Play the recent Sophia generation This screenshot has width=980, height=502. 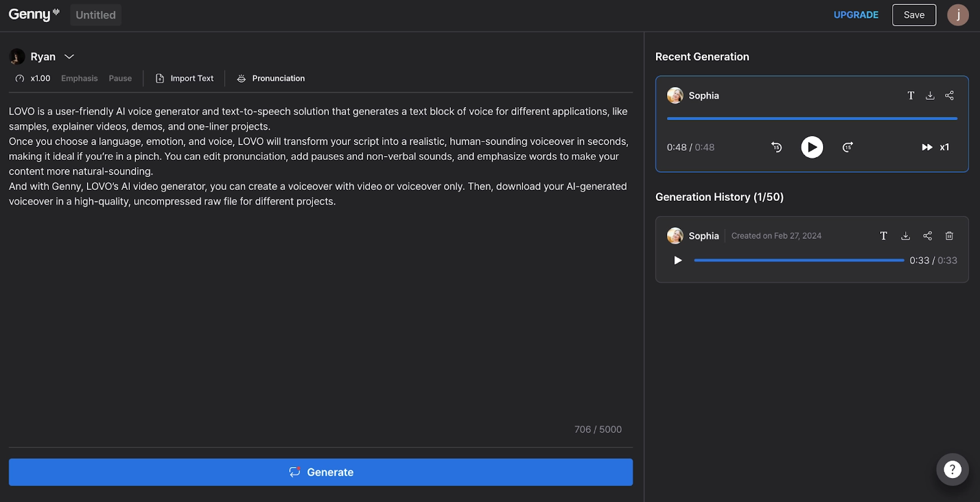[812, 147]
